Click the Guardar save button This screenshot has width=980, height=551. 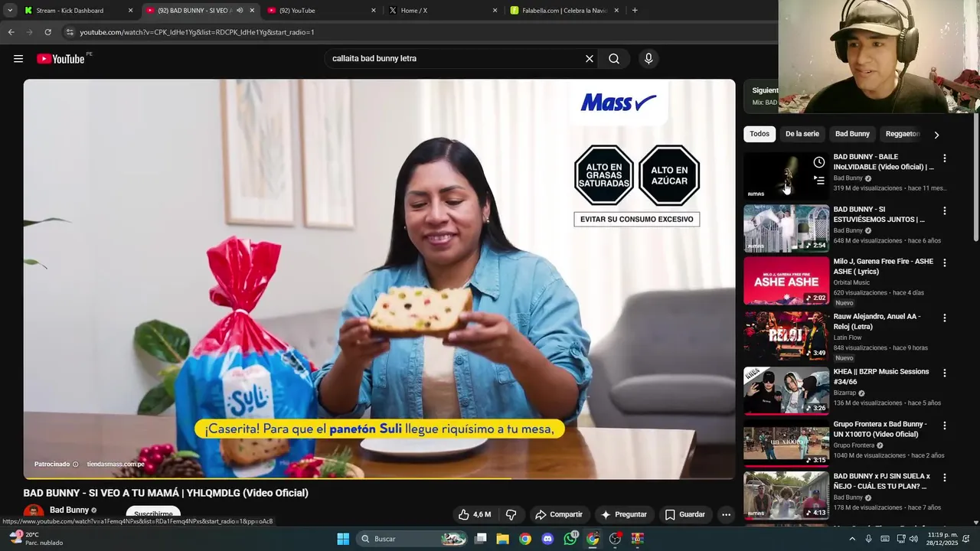(685, 514)
